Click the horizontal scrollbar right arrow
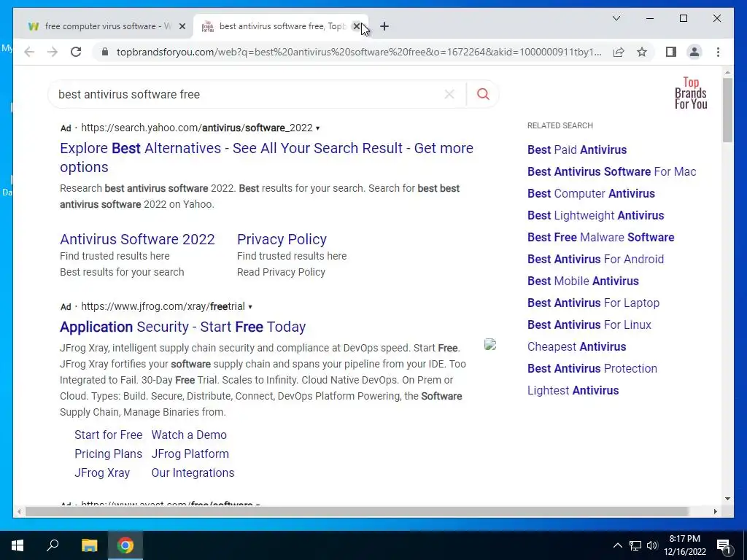Screen dimensions: 747x560 pyautogui.click(x=716, y=511)
